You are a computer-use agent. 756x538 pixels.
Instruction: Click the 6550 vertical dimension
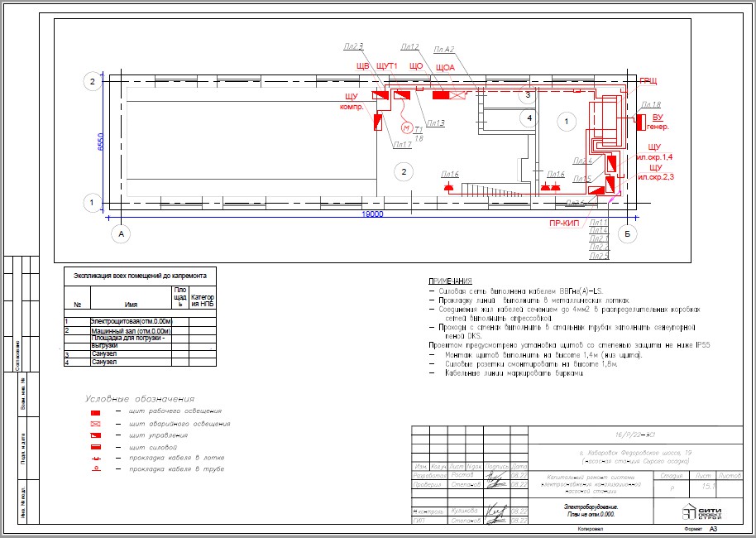[x=100, y=142]
